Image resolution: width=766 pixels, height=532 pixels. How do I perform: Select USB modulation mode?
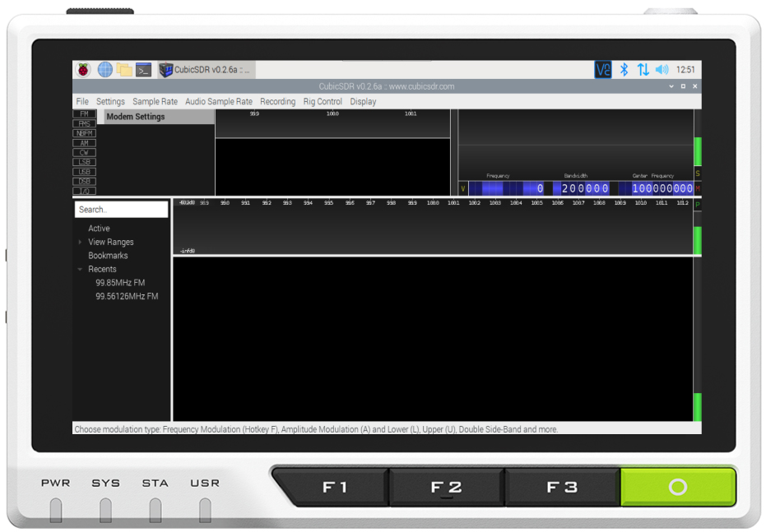(84, 172)
